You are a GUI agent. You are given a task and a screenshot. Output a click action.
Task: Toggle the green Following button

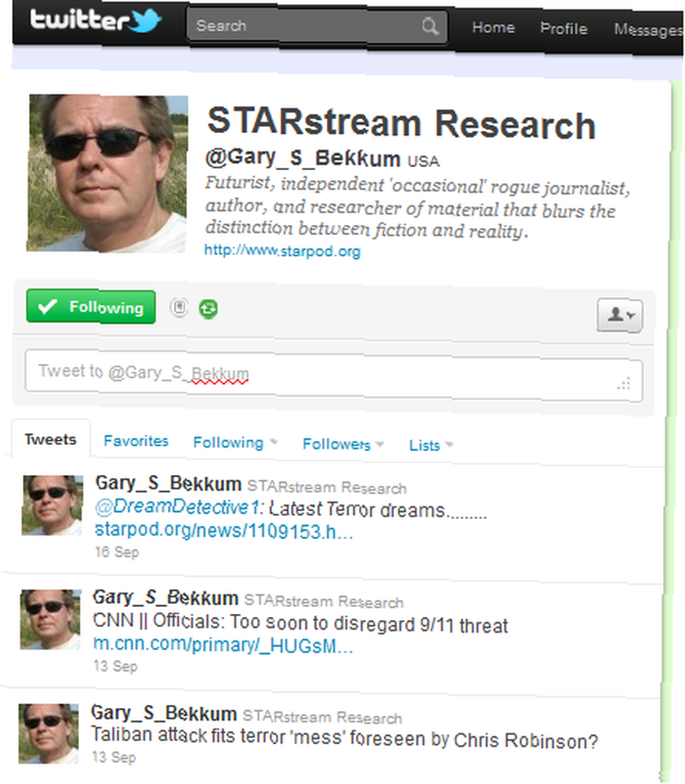tap(91, 307)
